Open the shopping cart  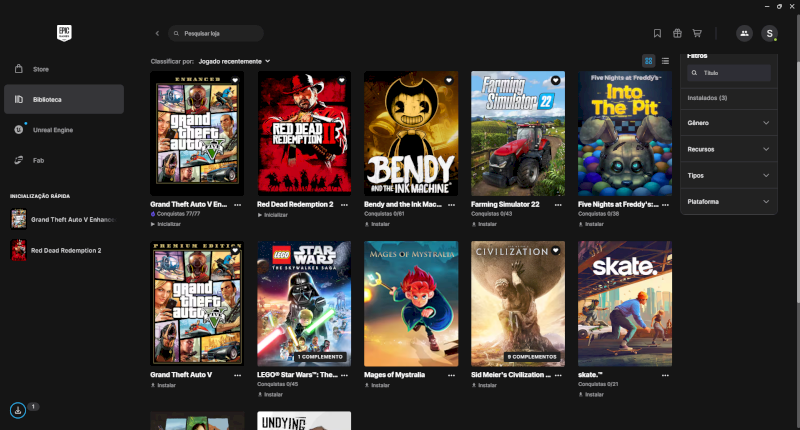[x=697, y=33]
